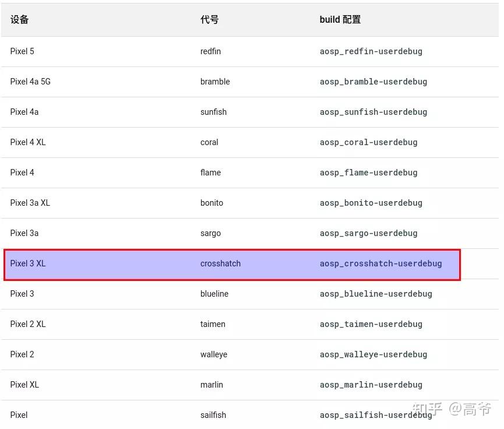Select the Pixel XL device cell
The height and width of the screenshot is (429, 504).
[24, 385]
